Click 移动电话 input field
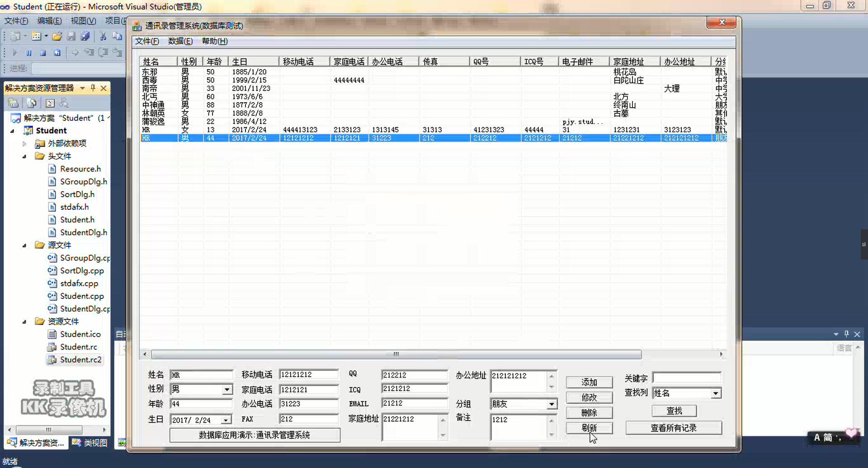 pyautogui.click(x=309, y=374)
